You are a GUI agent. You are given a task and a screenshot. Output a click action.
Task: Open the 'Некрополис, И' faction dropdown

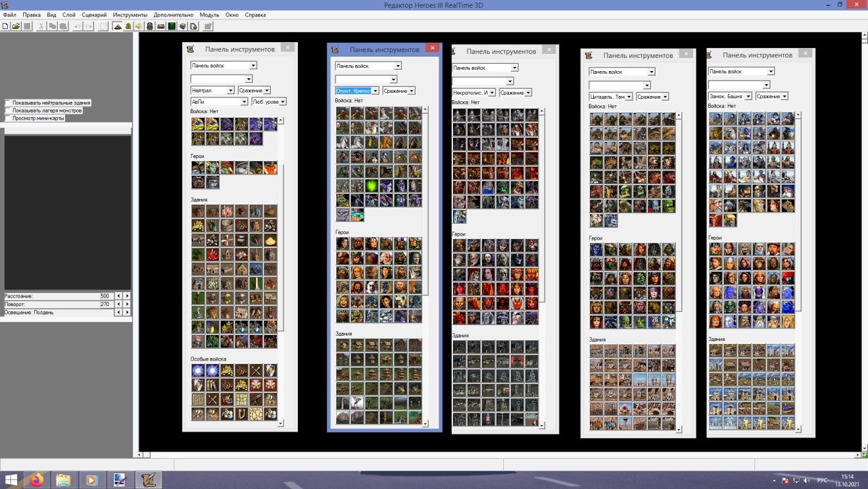pyautogui.click(x=474, y=93)
